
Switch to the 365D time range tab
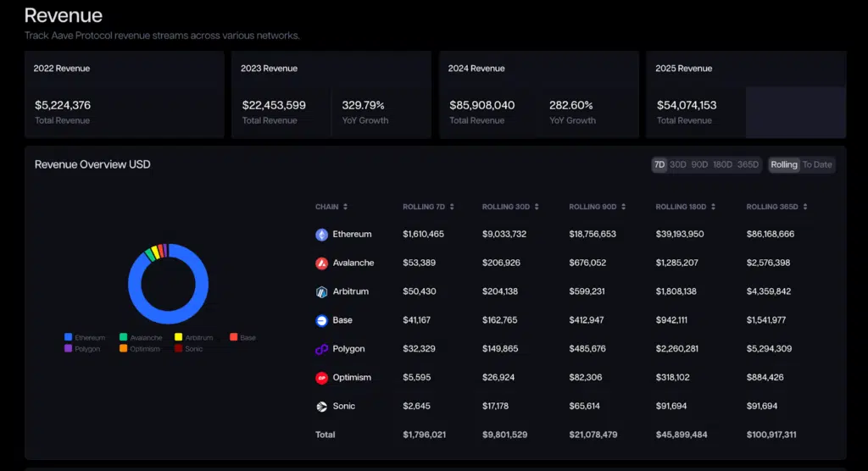[x=748, y=165]
